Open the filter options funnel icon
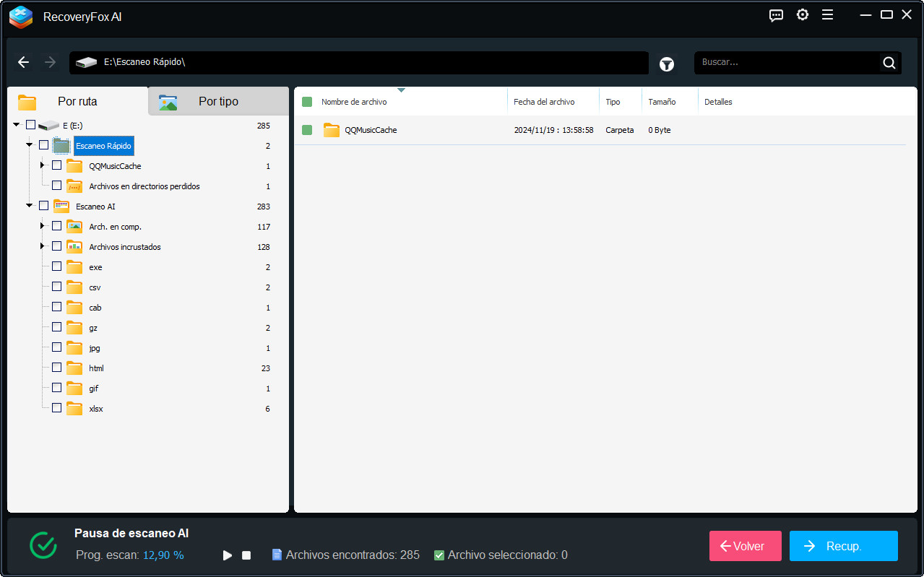 coord(666,64)
